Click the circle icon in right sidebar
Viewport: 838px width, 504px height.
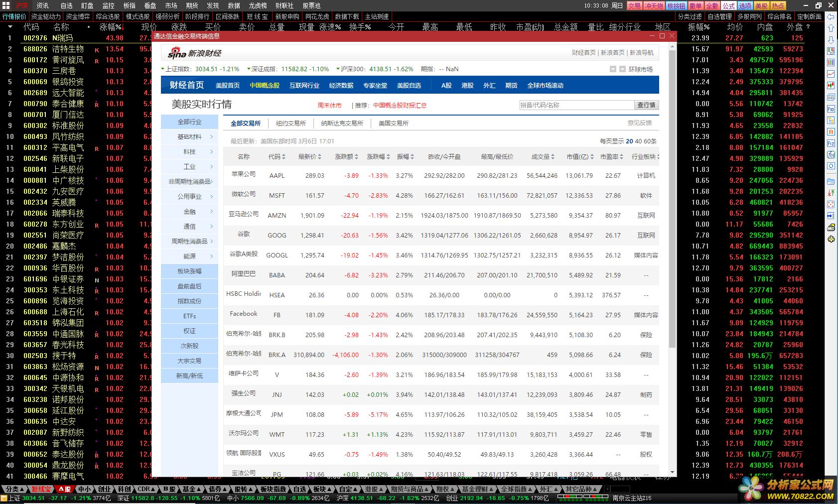[x=831, y=166]
